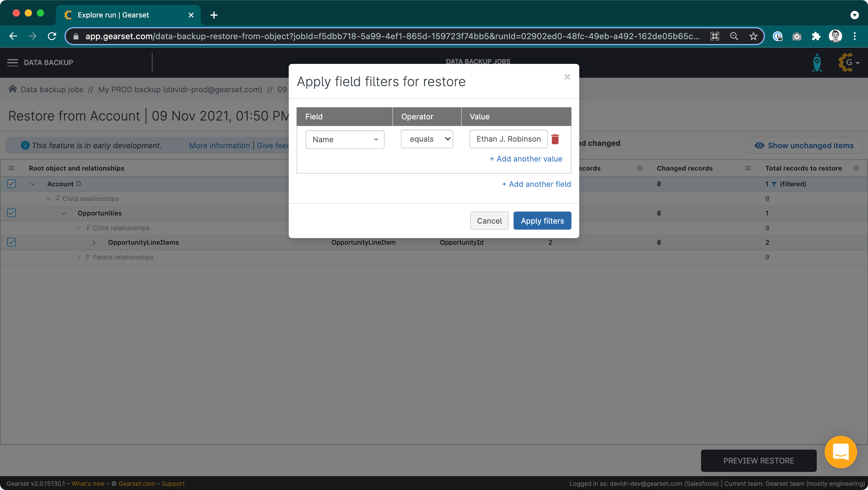Open the equals operator dropdown

426,139
